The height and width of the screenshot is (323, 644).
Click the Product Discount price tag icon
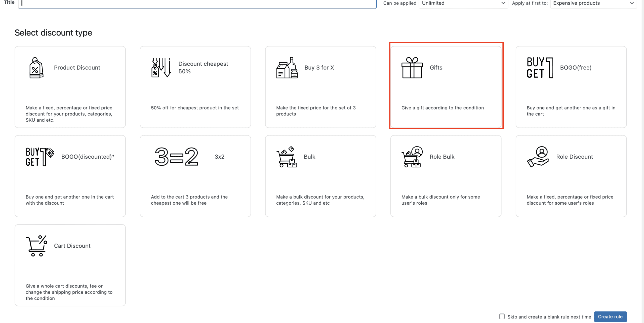pos(36,68)
